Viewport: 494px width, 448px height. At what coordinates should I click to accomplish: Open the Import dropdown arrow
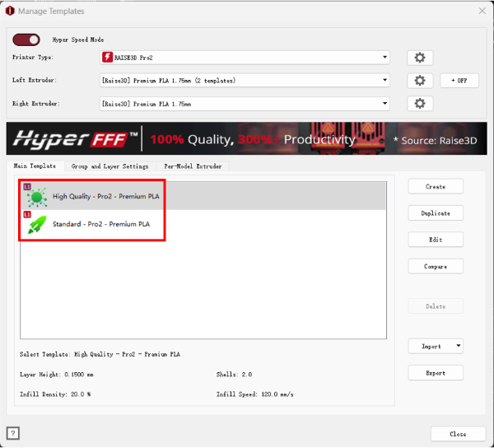tap(457, 347)
